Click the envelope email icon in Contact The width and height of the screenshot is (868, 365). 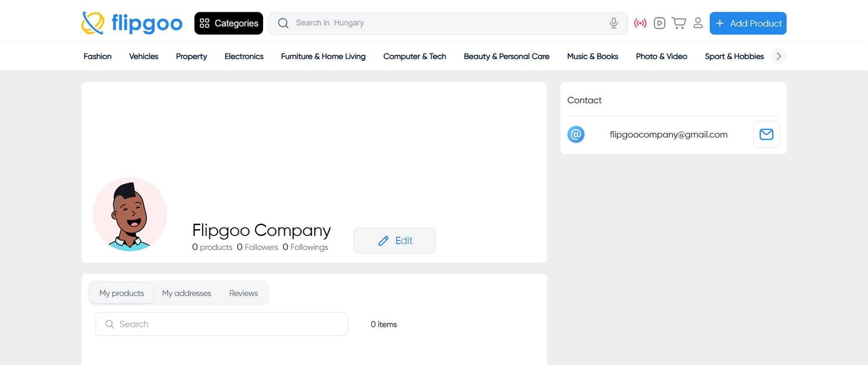[766, 134]
